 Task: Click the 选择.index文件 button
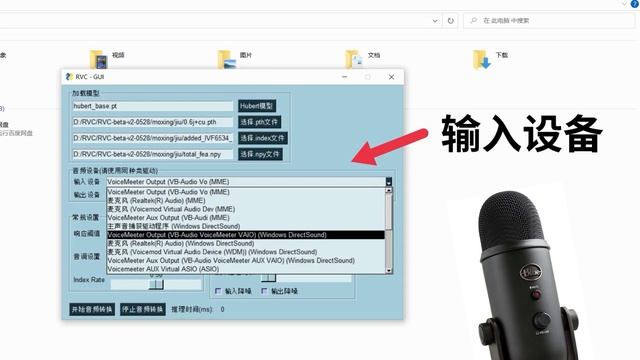click(x=262, y=138)
